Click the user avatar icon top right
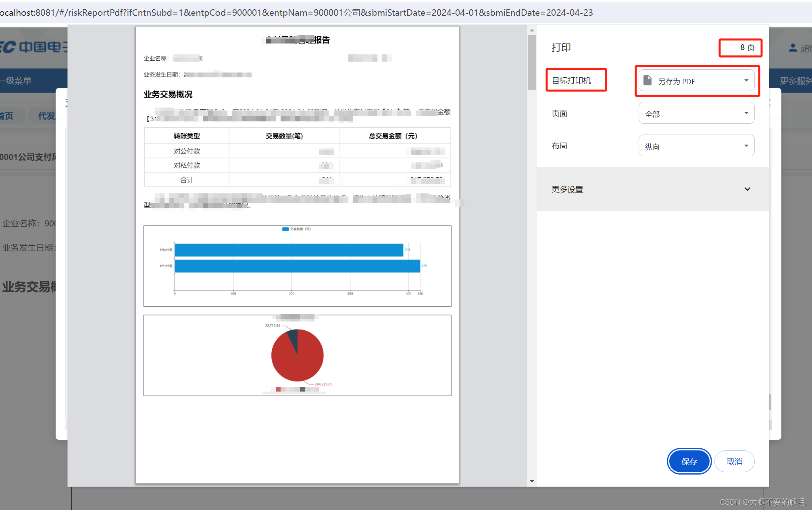Viewport: 812px width, 510px height. pos(793,48)
